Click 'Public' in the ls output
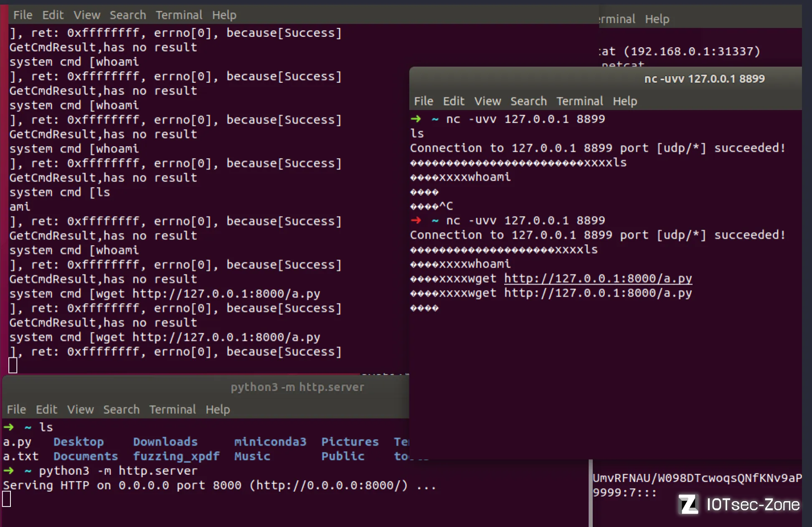Screen dimensions: 812x527 coord(343,456)
